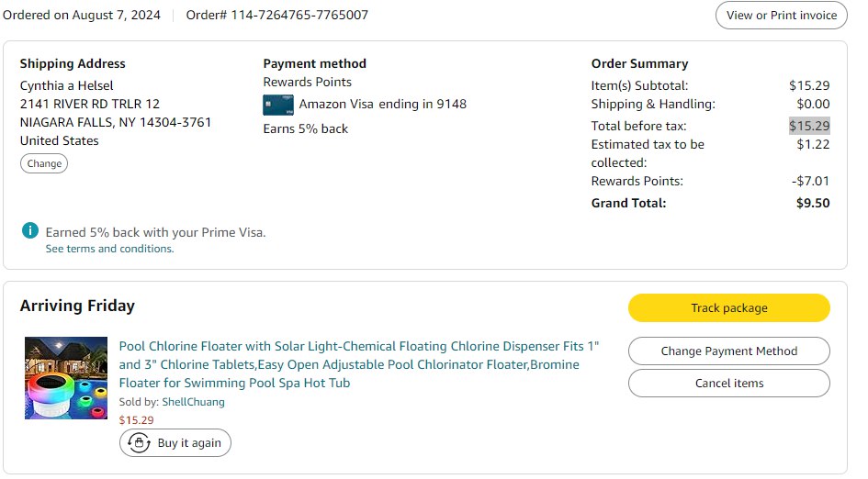Click the blue info icon beside Earned 5% back
Viewport: 868px width, 479px height.
30,231
